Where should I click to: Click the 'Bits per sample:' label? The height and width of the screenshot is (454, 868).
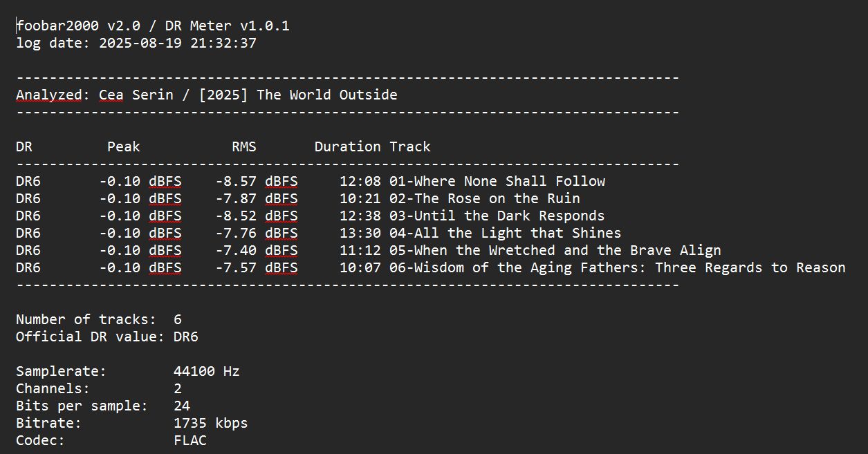[x=82, y=406]
